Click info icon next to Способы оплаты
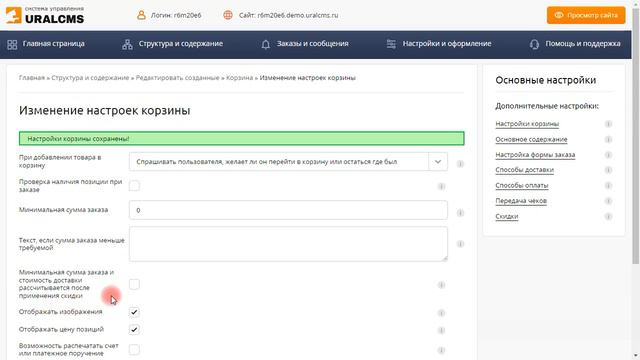Image resolution: width=640 pixels, height=360 pixels. click(608, 186)
